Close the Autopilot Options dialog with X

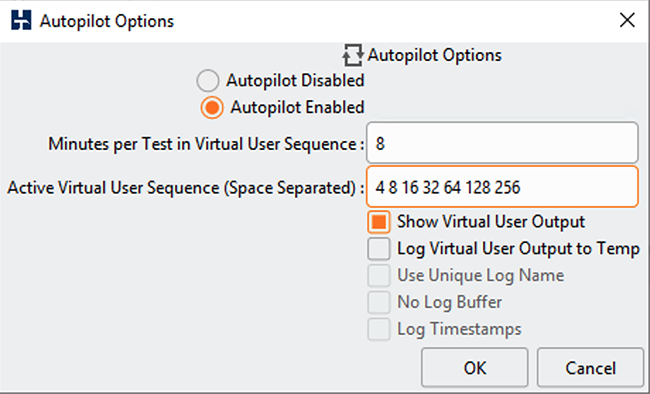click(627, 20)
